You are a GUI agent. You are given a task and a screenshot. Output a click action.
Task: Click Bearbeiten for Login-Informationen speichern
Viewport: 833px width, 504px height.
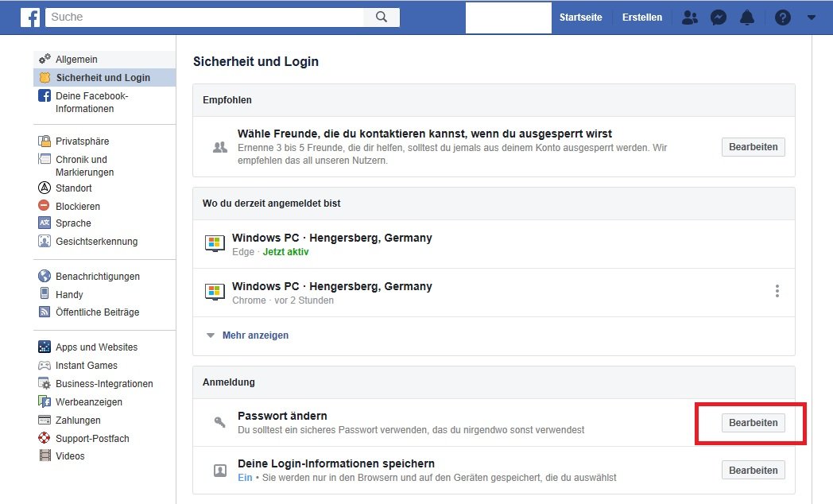753,470
